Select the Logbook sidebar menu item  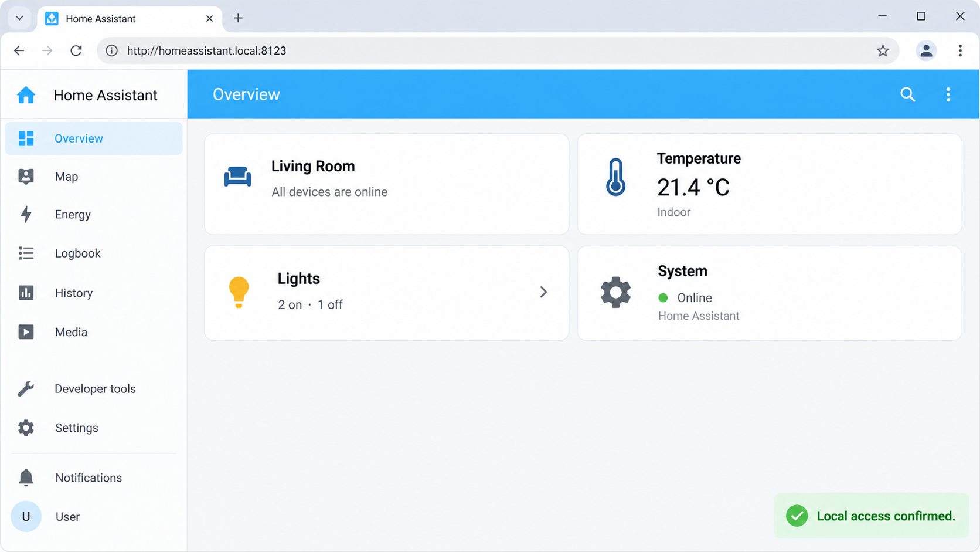[x=94, y=253]
